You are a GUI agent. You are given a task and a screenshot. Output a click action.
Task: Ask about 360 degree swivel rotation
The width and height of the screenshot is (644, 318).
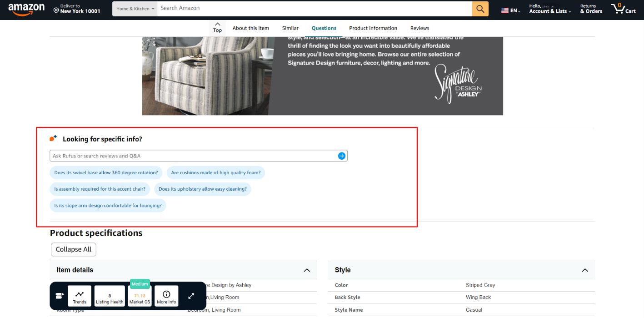tap(105, 172)
